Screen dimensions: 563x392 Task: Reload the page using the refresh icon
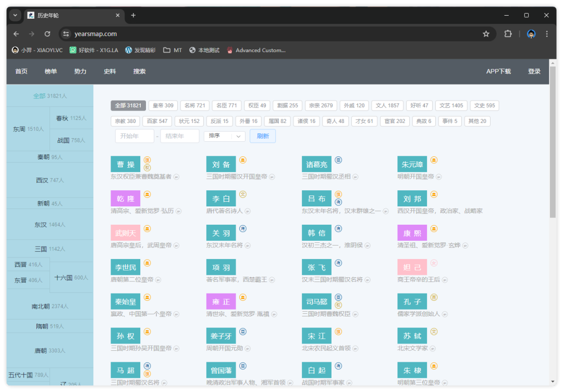tap(47, 34)
